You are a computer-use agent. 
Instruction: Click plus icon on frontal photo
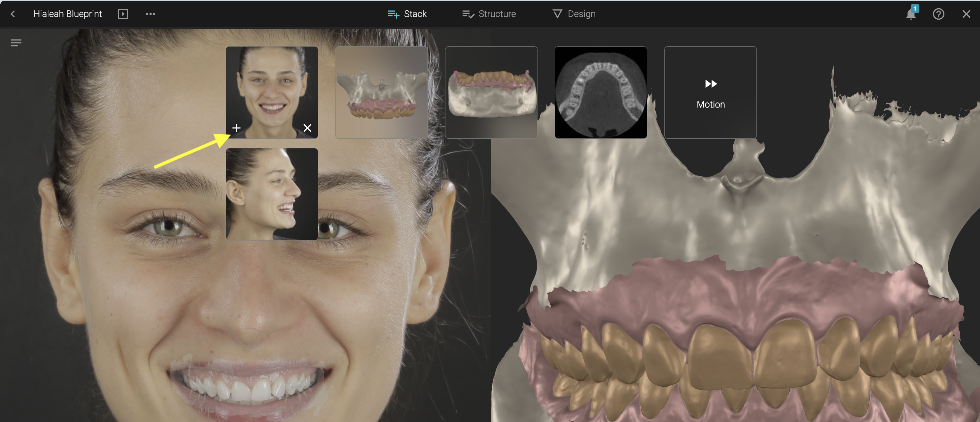236,128
